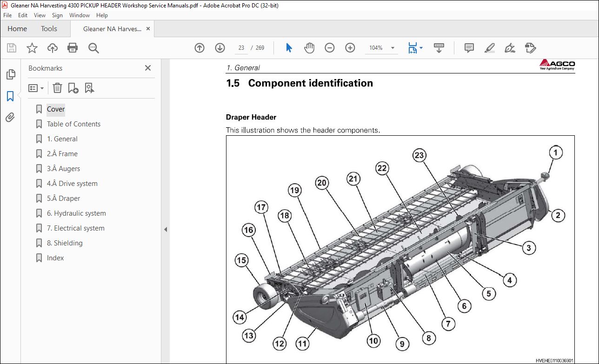Open the Sign menu
The height and width of the screenshot is (364, 599).
pos(57,15)
